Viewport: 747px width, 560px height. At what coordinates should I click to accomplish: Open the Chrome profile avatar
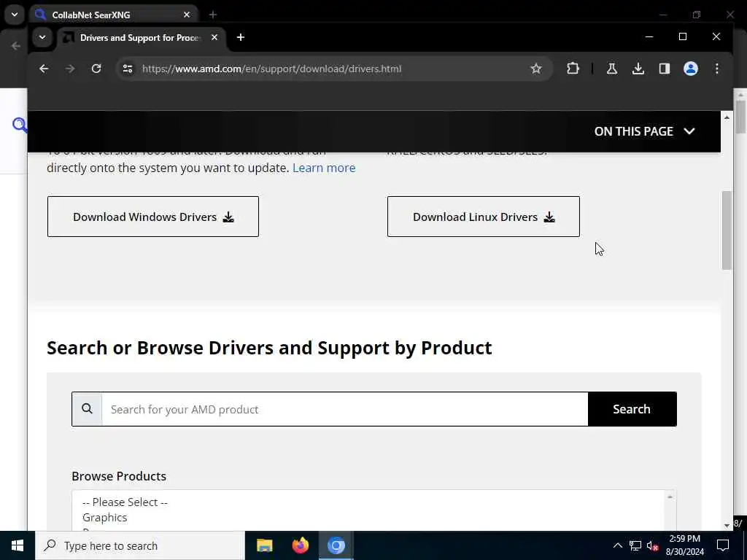tap(690, 69)
